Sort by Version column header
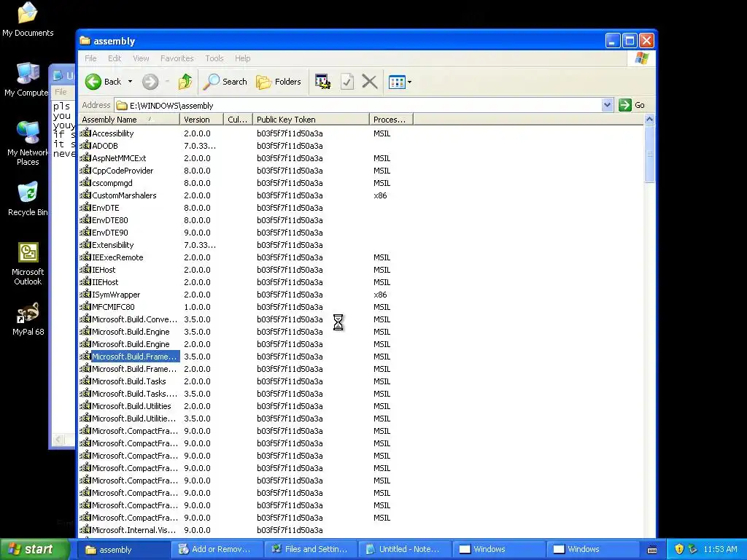This screenshot has width=747, height=560. click(201, 120)
